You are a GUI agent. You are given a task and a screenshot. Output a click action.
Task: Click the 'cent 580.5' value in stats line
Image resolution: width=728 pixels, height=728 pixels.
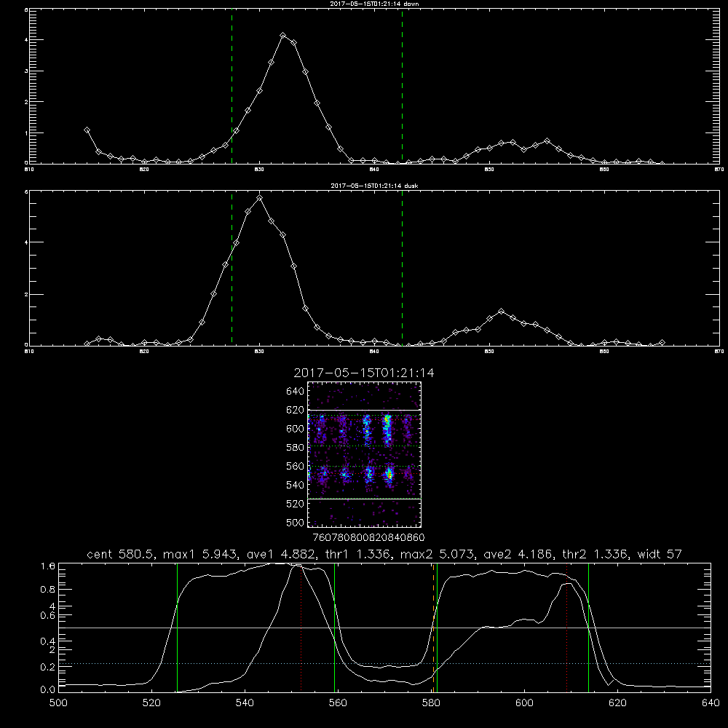point(119,554)
